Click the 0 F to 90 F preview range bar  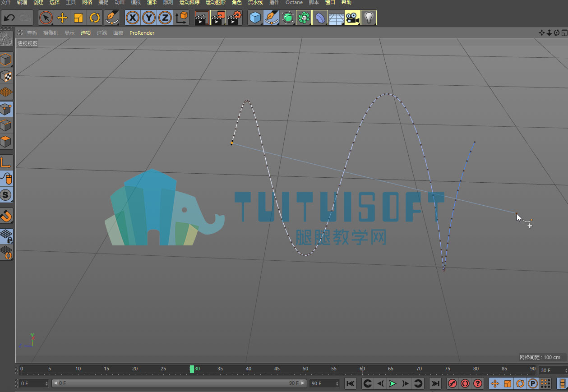click(x=180, y=383)
